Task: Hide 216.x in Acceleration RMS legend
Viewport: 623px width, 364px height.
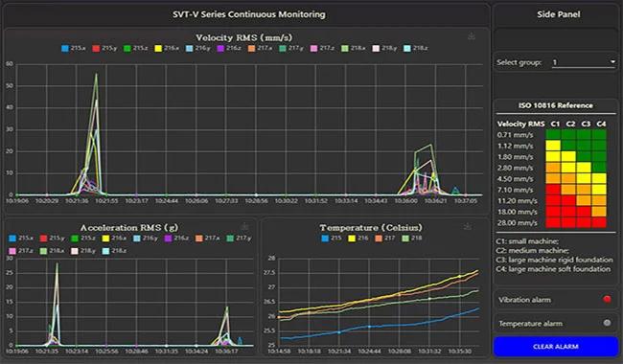Action: pos(115,239)
